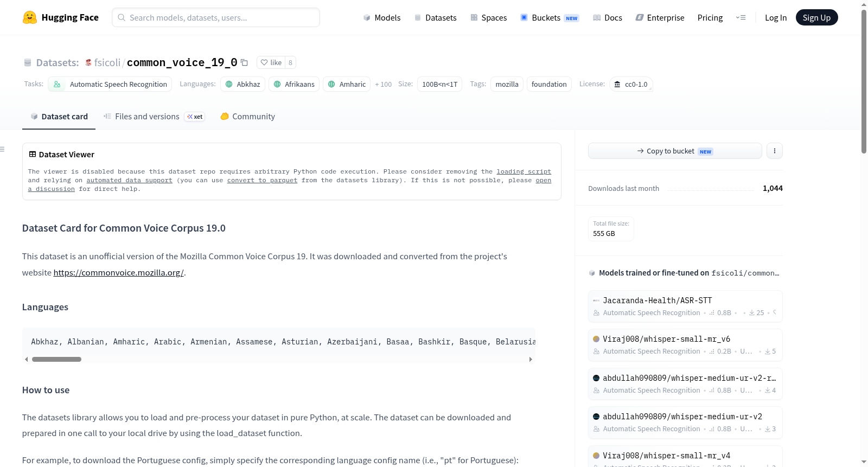
Task: Open the three-dot more options menu
Action: click(775, 151)
